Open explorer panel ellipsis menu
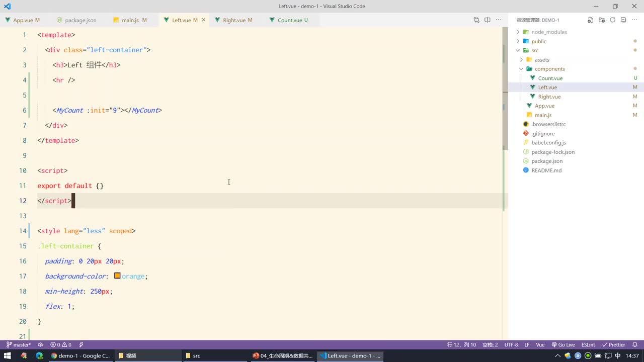 pos(634,20)
